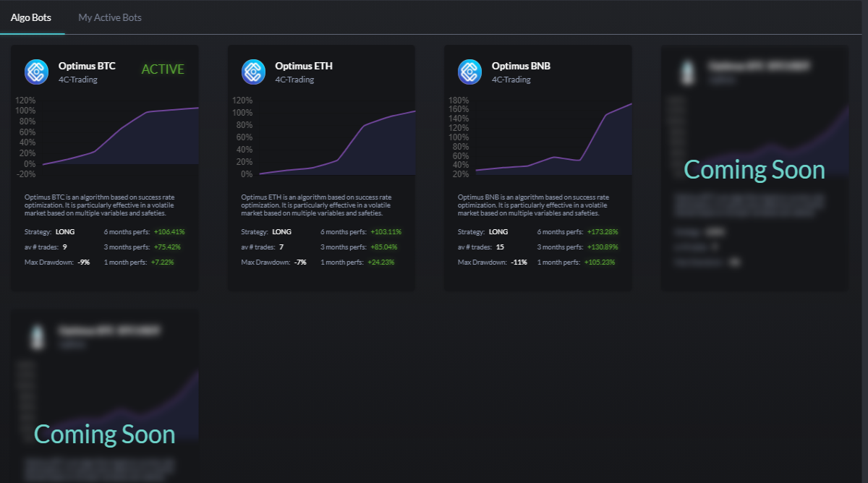Switch to the Algo Bots tab
Image resolution: width=868 pixels, height=483 pixels.
[x=31, y=17]
